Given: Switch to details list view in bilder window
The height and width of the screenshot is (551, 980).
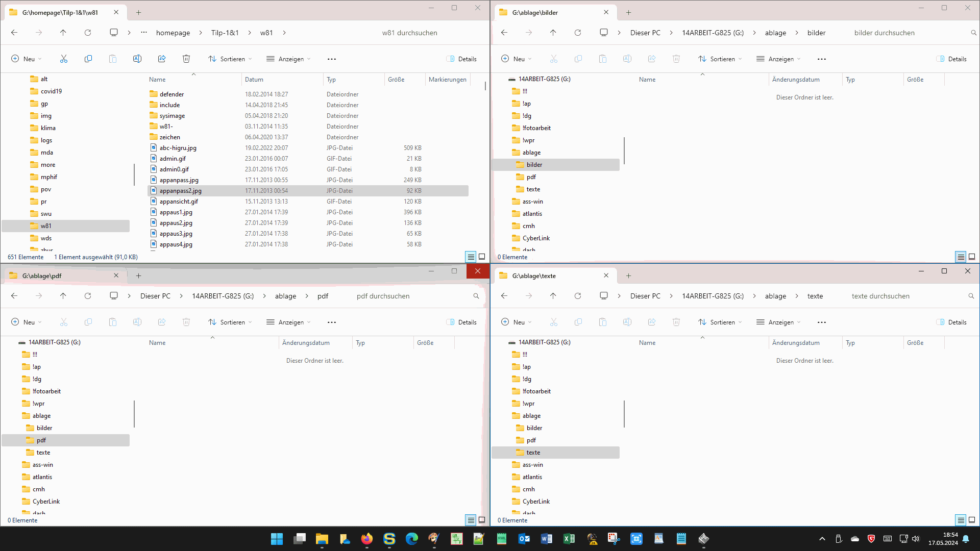Looking at the screenshot, I should pyautogui.click(x=961, y=257).
